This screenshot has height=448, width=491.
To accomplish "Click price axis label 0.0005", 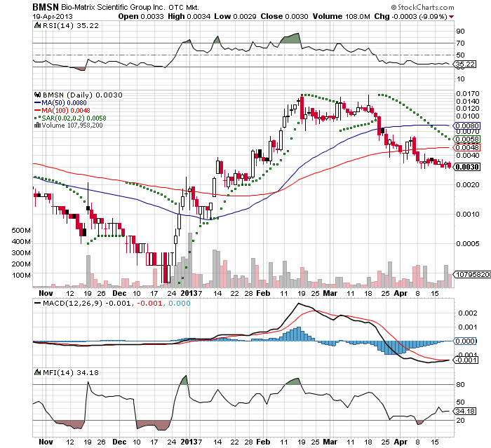I will pos(468,244).
